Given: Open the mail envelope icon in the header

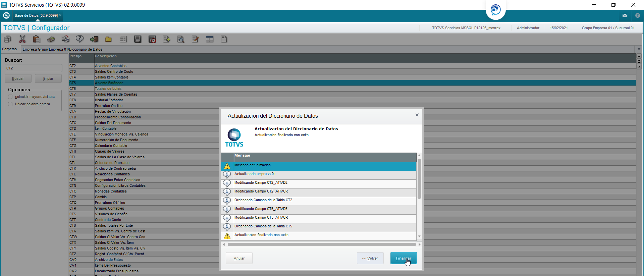Looking at the screenshot, I should pos(625,15).
